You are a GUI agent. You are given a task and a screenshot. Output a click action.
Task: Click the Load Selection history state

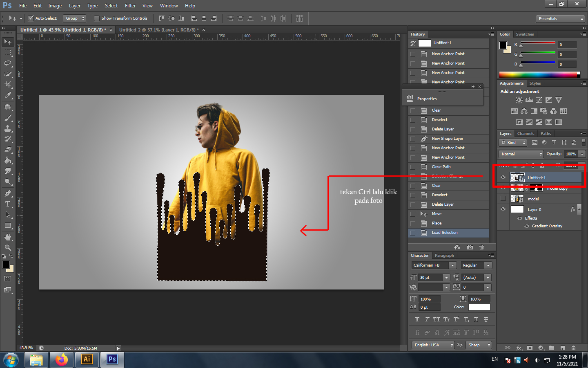point(444,233)
